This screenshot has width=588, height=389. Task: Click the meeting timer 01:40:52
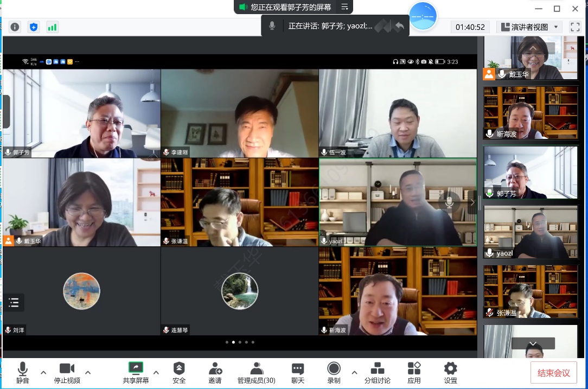coord(470,27)
